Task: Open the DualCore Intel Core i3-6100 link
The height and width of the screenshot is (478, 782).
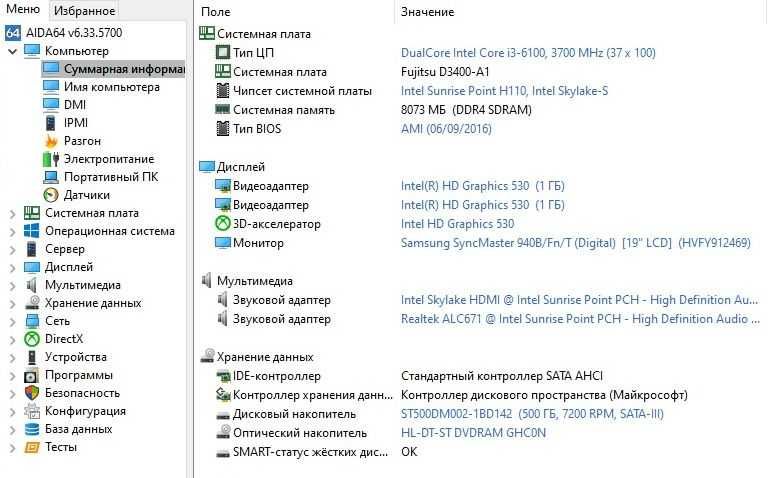Action: pyautogui.click(x=528, y=53)
